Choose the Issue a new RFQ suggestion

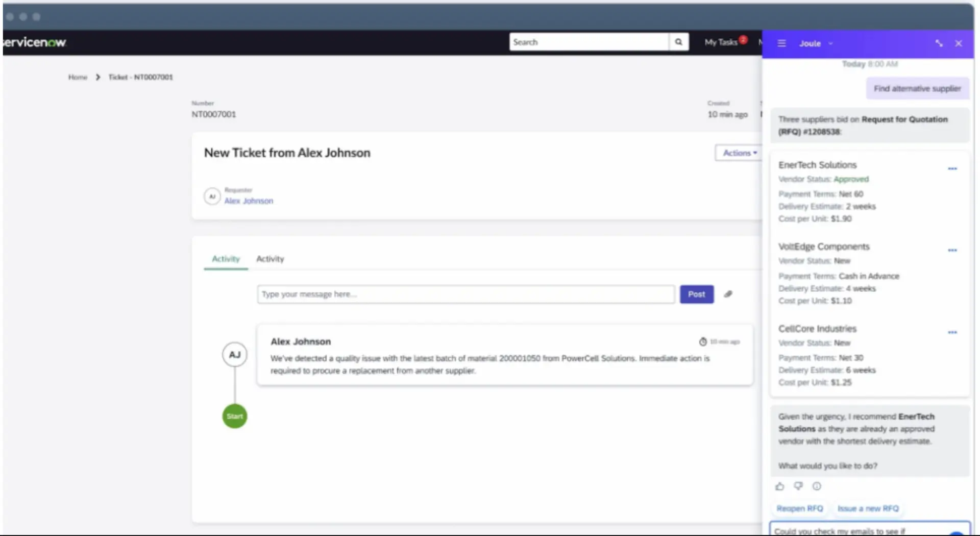pyautogui.click(x=868, y=508)
